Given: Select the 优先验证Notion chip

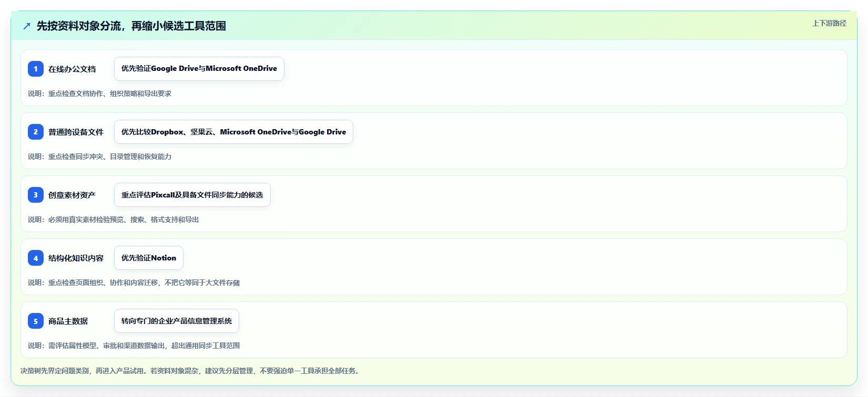Looking at the screenshot, I should (149, 258).
